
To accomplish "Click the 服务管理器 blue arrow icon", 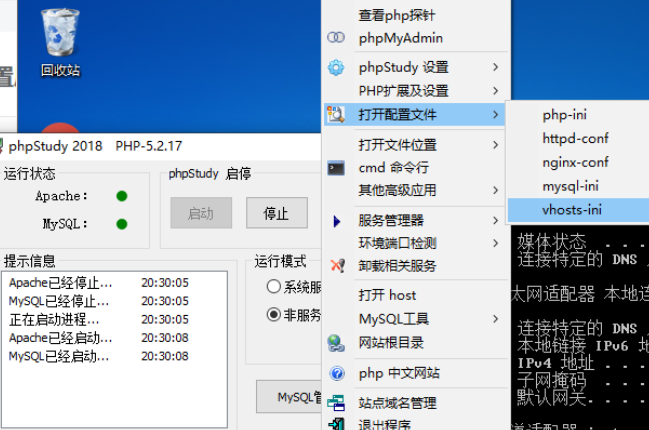I will tap(337, 221).
